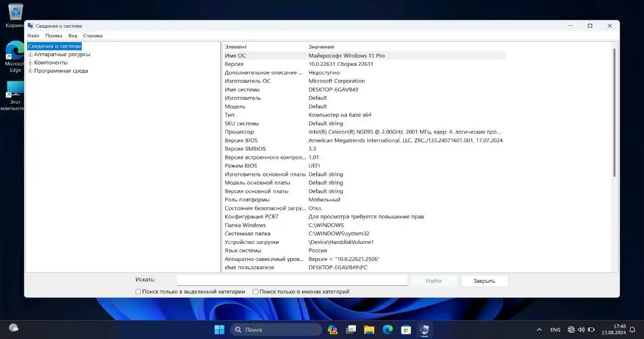Open the weather widget on taskbar

click(14, 328)
